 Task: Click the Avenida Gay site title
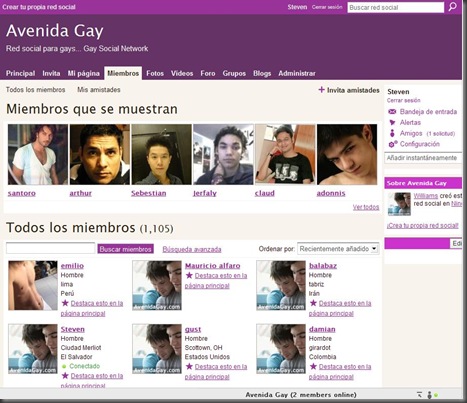pyautogui.click(x=55, y=31)
